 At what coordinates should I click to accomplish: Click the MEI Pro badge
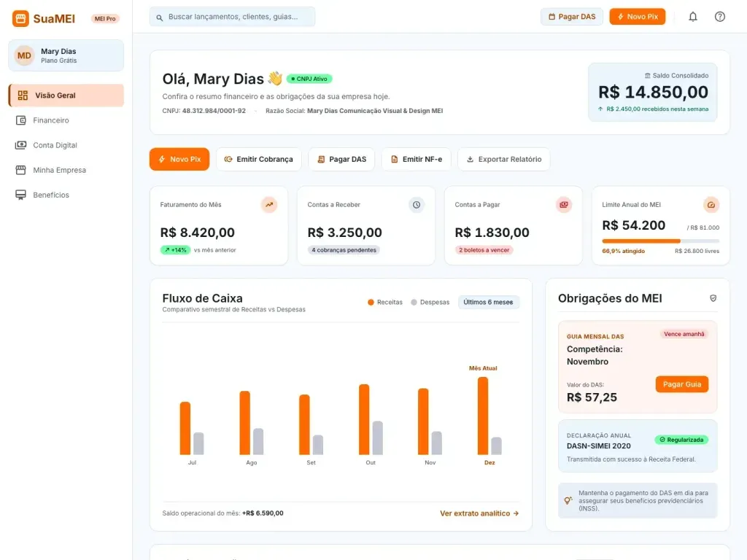105,18
